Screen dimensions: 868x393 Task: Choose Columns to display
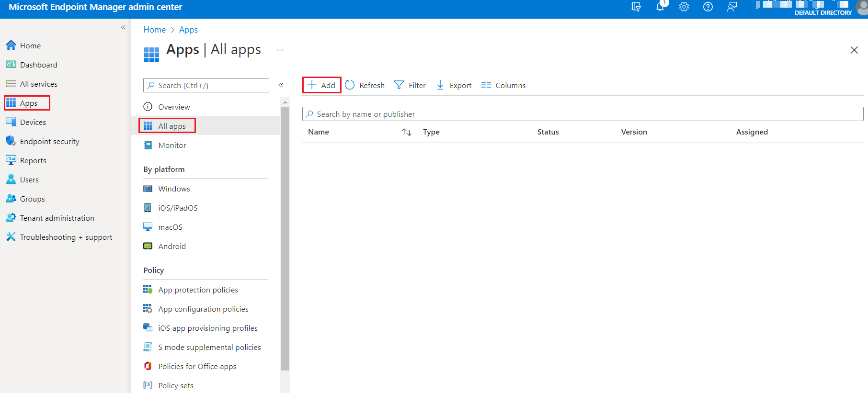503,85
